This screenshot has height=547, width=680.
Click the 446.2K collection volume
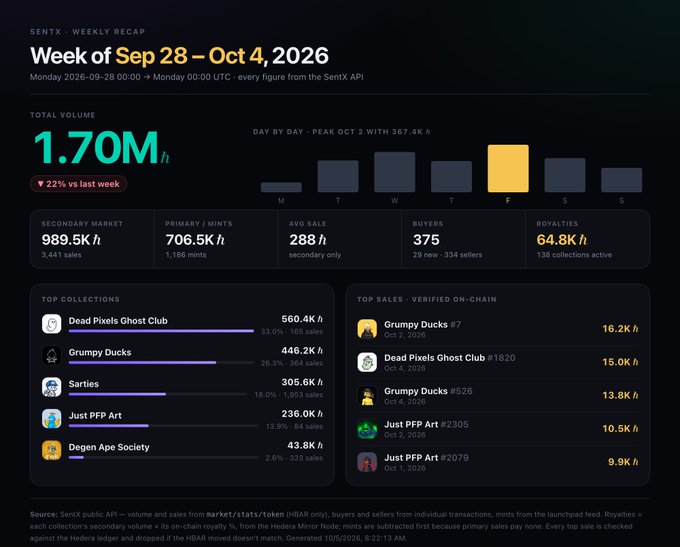click(302, 350)
